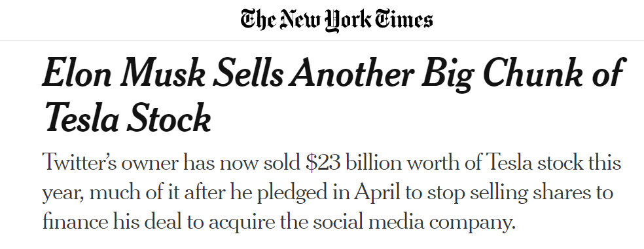Select the article summary paragraph
Image resolution: width=644 pixels, height=249 pixels.
[x=331, y=192]
